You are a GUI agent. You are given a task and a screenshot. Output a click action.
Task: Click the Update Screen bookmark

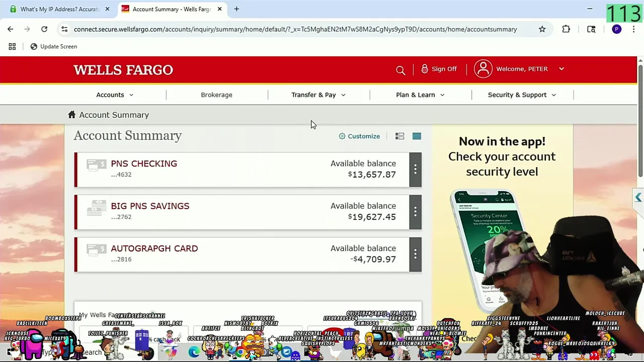(x=53, y=46)
